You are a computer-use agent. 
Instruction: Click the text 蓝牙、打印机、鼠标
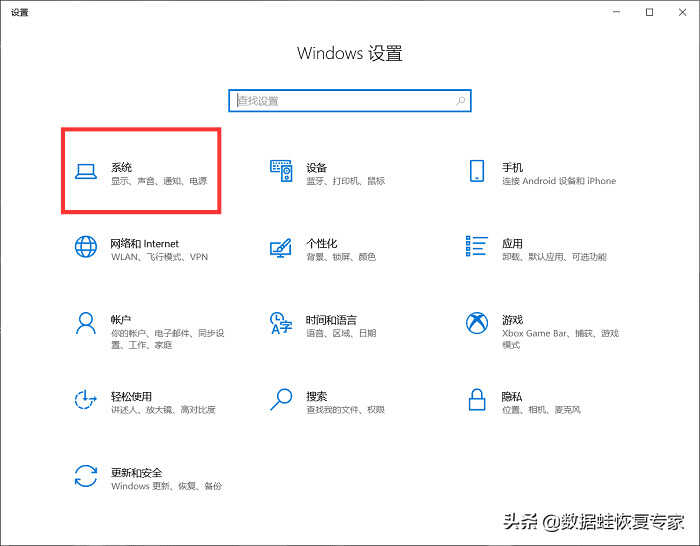(345, 181)
